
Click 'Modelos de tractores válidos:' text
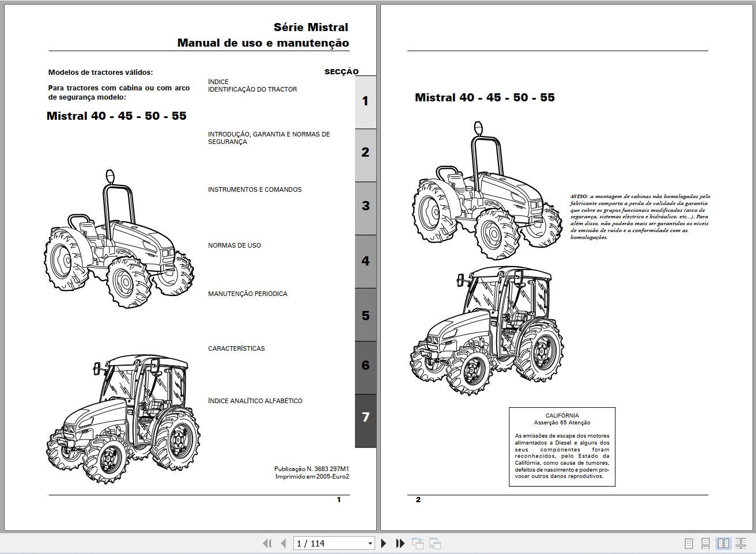[x=101, y=73]
